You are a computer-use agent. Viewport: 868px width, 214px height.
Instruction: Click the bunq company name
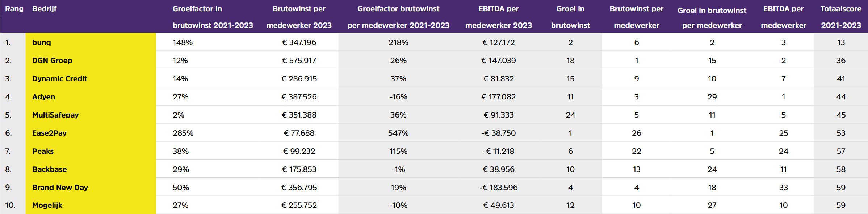click(42, 42)
